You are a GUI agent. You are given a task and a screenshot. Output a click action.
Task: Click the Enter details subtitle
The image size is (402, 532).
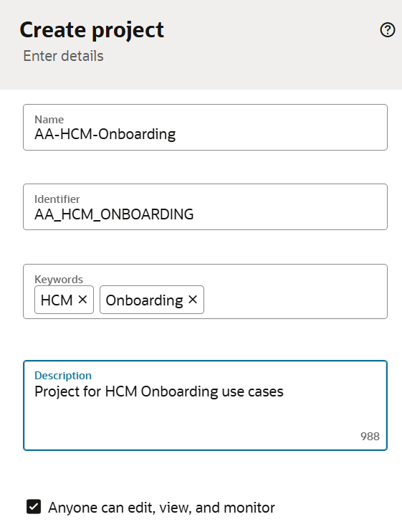coord(63,56)
